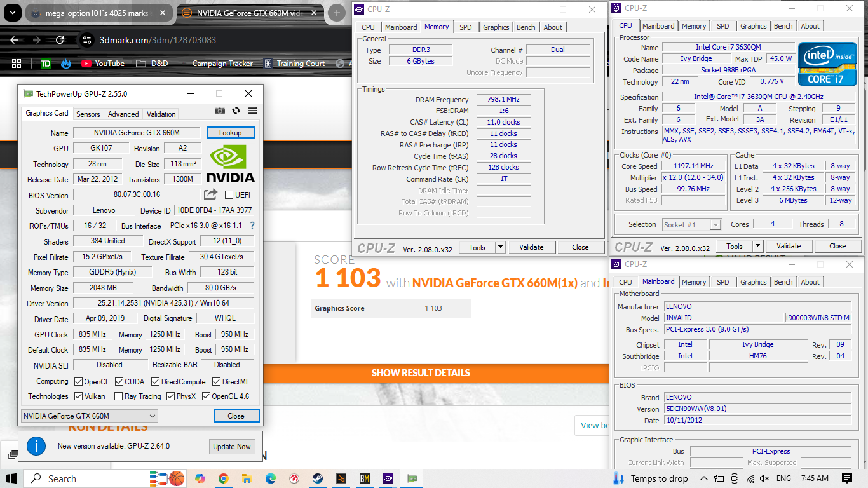Switch to Validation tab in GPU-Z
The image size is (868, 488).
coord(161,114)
